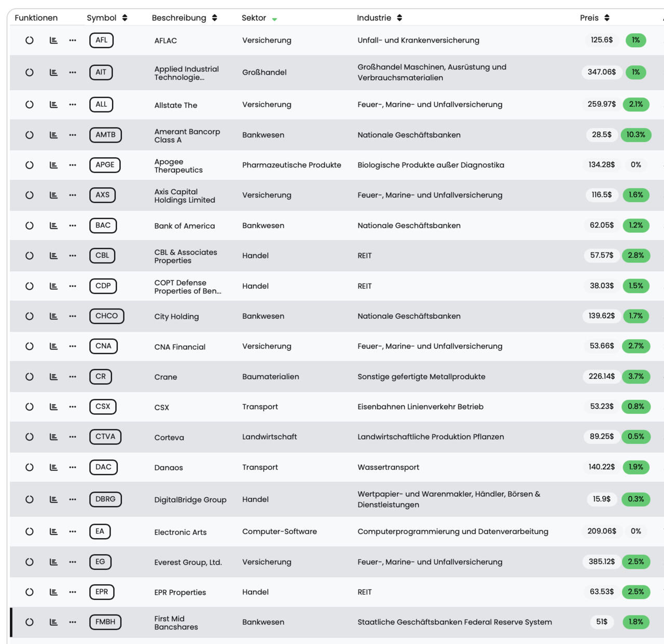Sort the Beschreibung column
664x644 pixels.
click(214, 18)
